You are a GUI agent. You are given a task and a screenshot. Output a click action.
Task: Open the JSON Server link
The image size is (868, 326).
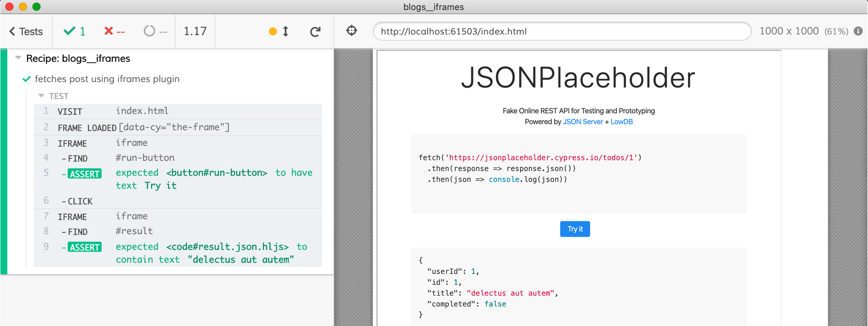pos(582,122)
